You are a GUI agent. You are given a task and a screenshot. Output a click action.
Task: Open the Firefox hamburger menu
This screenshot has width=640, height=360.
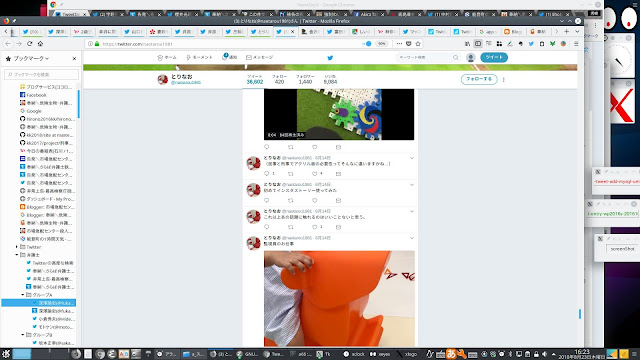coord(576,44)
